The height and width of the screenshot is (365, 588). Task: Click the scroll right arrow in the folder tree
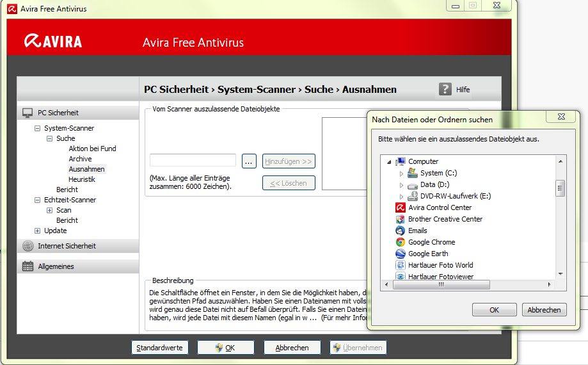[550, 285]
